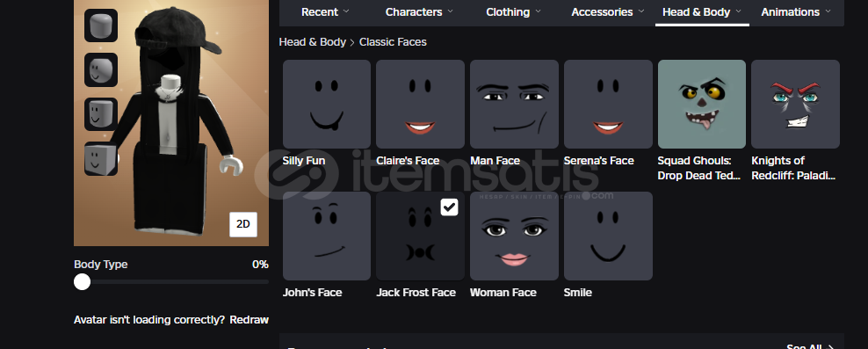868x349 pixels.
Task: Select the Claire's Face thumbnail
Action: (x=420, y=104)
